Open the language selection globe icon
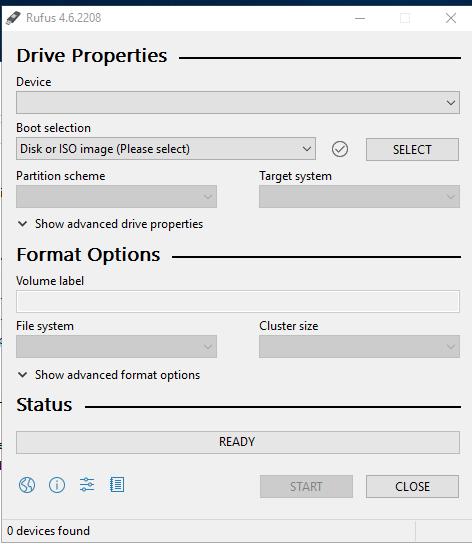The image size is (472, 544). (x=27, y=485)
